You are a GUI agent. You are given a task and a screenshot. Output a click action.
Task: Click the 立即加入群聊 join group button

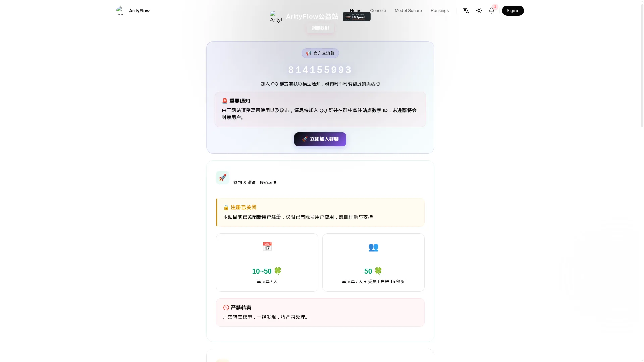point(320,139)
